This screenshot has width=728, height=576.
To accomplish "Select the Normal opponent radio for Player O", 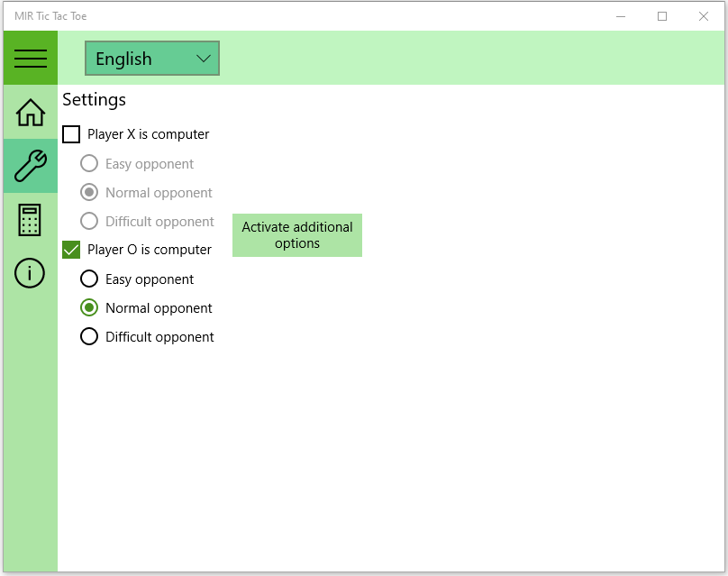I will tap(88, 307).
